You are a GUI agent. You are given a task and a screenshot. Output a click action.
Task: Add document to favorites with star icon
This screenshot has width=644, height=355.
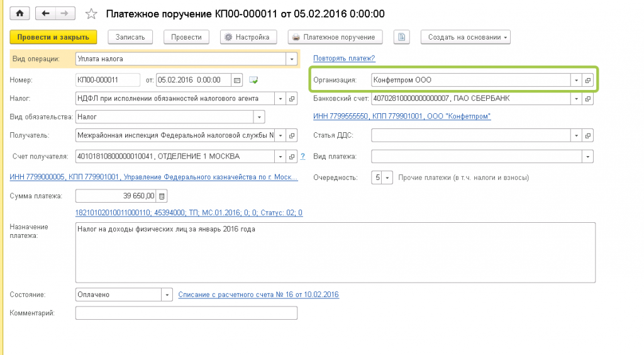pyautogui.click(x=91, y=13)
